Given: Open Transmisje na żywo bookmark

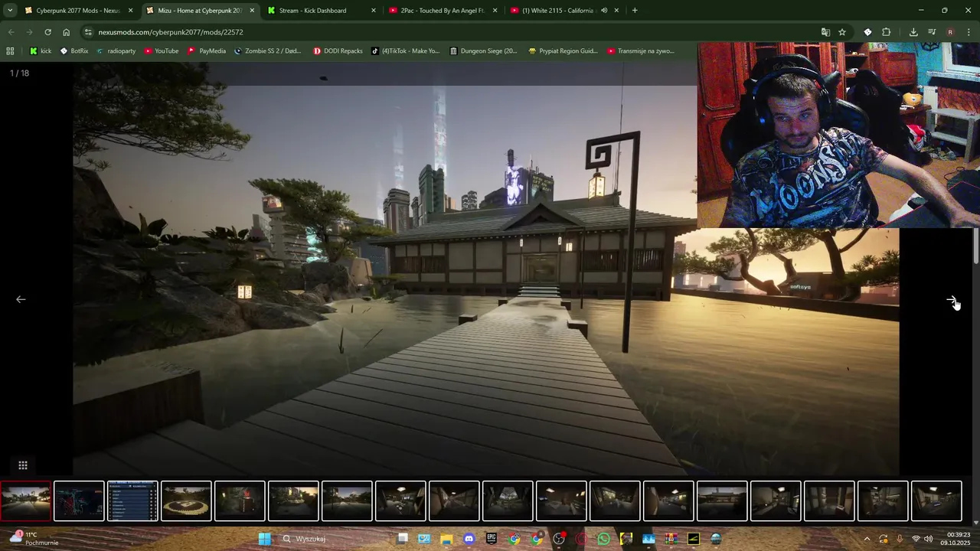Looking at the screenshot, I should click(641, 51).
